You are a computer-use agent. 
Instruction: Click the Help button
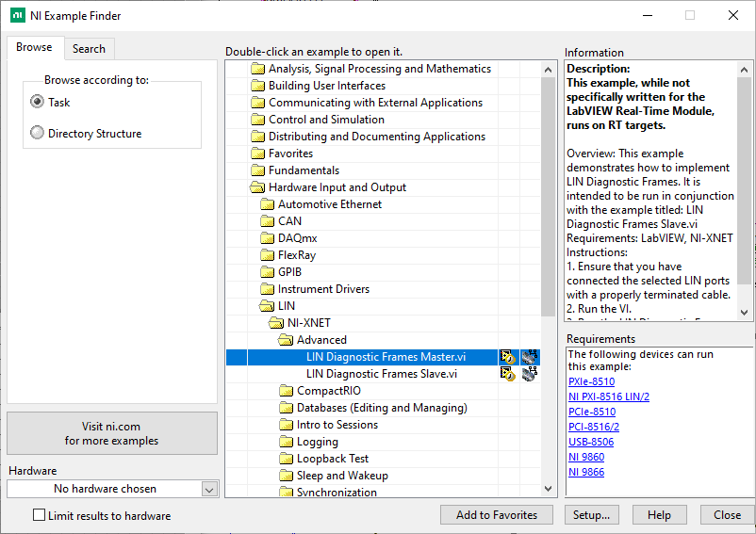(x=659, y=515)
